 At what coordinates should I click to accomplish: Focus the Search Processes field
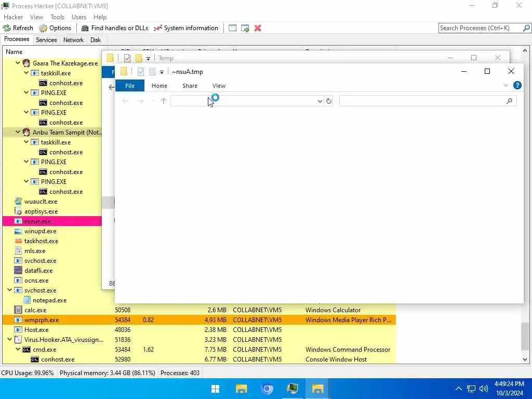coord(481,28)
